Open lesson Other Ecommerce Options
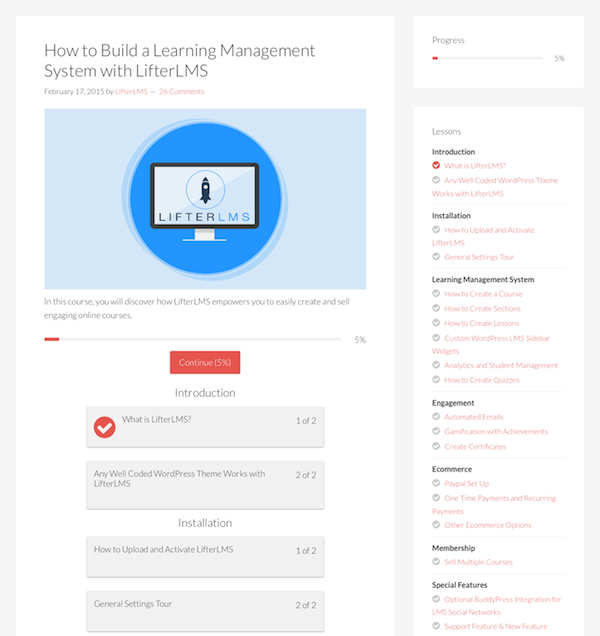 point(488,525)
